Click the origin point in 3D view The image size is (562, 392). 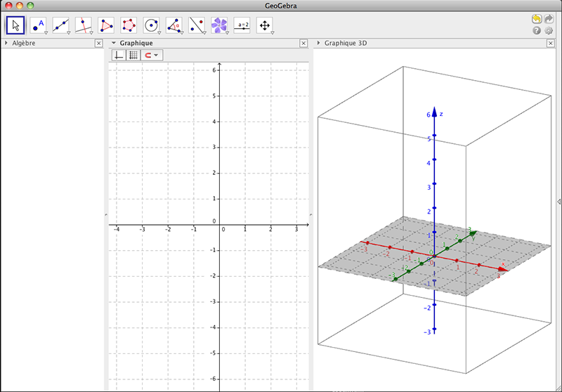pyautogui.click(x=434, y=256)
